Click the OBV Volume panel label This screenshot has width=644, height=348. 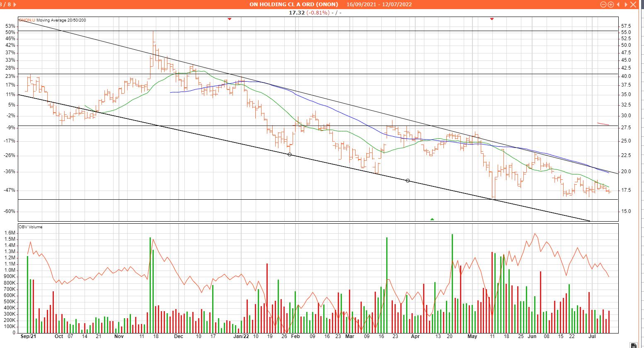31,227
